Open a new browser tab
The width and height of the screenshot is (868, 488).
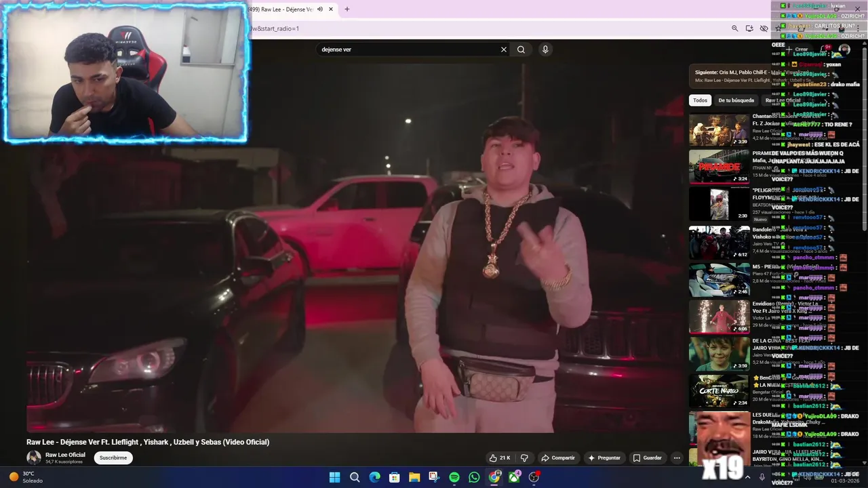347,9
